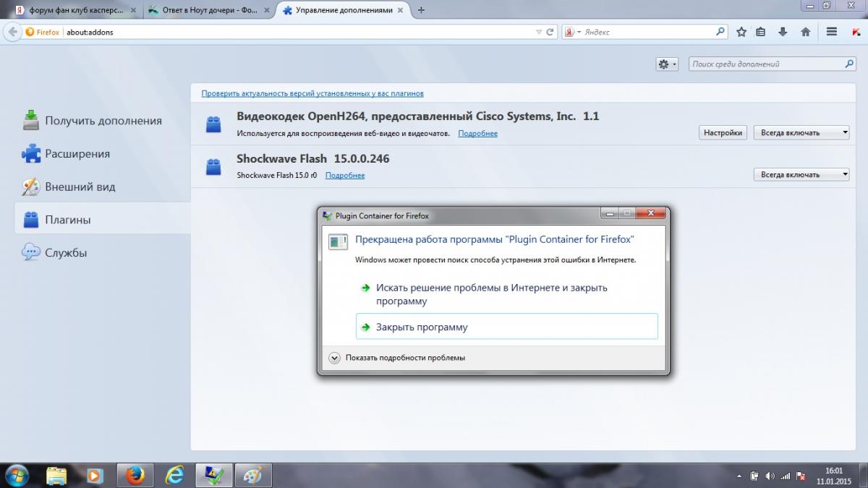Click the network signal tray icon
Screen dimensions: 868x488
[785, 476]
